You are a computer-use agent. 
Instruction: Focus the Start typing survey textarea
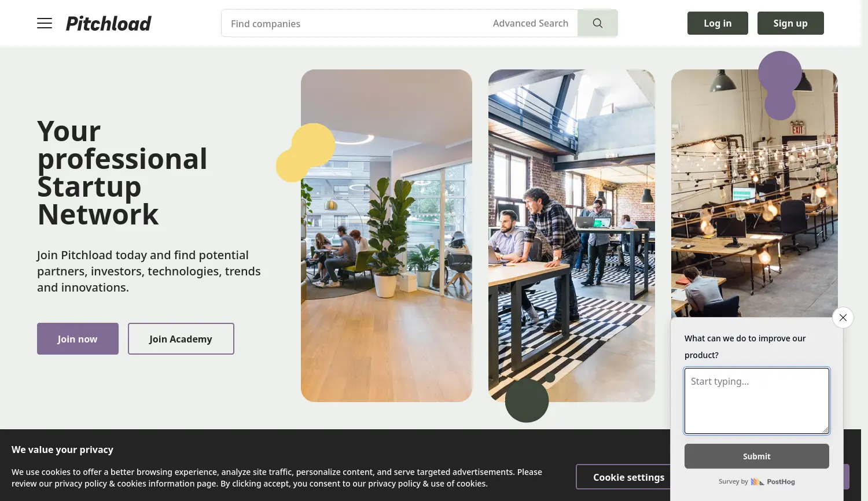[757, 401]
